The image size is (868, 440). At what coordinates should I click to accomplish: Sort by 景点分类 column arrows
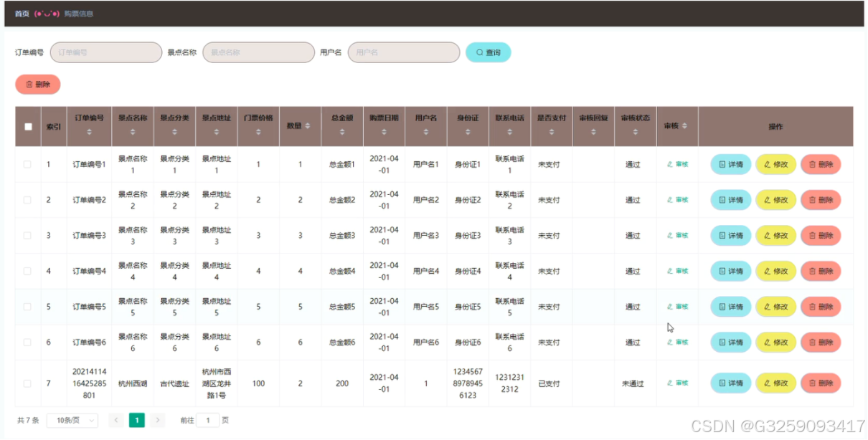pos(174,132)
